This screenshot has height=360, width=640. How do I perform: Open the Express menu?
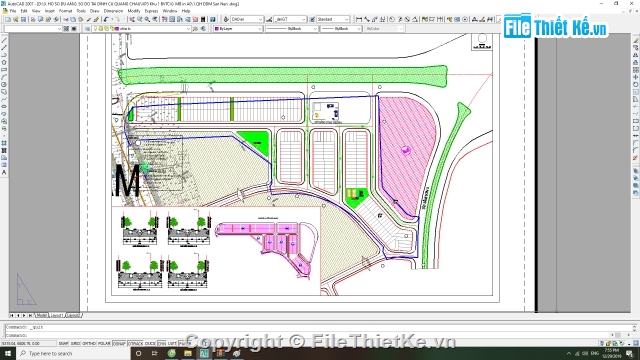coord(151,11)
